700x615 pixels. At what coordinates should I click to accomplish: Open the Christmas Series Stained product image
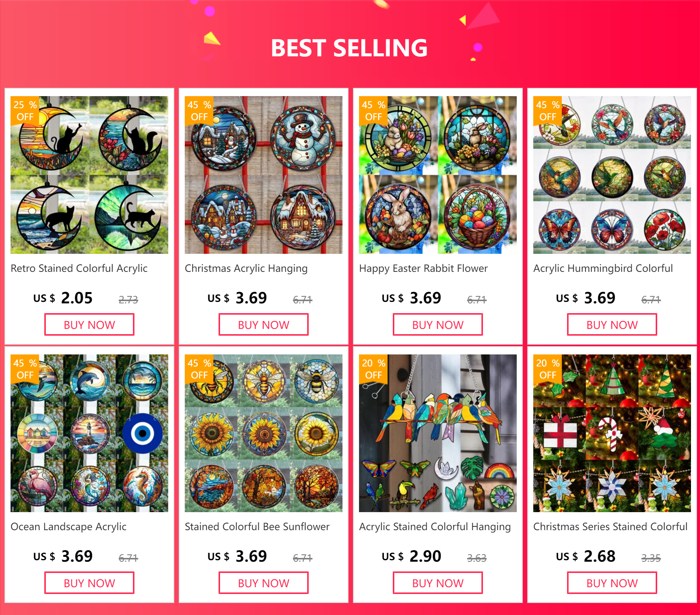point(612,433)
